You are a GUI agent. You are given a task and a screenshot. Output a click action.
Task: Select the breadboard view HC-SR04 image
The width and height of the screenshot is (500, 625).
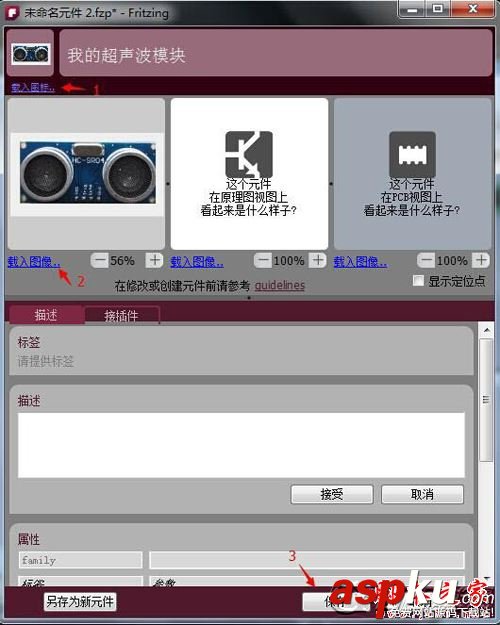pyautogui.click(x=87, y=174)
